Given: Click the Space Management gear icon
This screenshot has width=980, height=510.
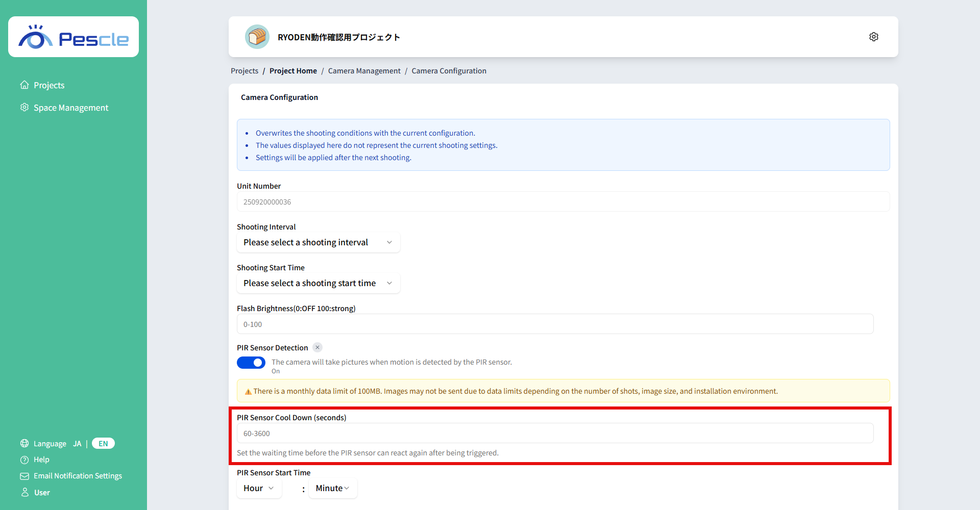Looking at the screenshot, I should pyautogui.click(x=24, y=107).
